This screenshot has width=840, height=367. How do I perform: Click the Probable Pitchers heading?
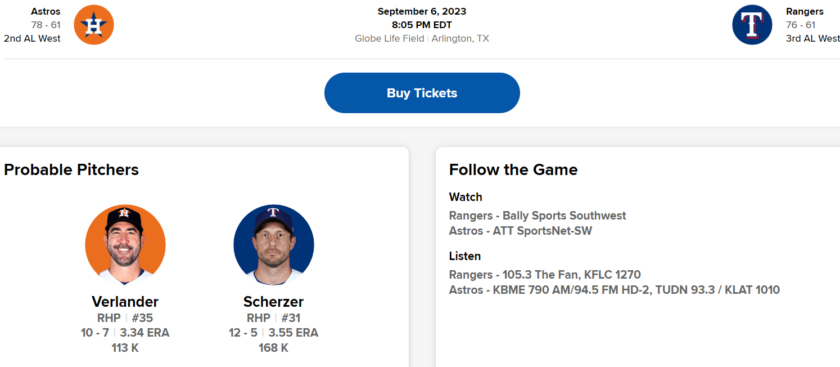tap(71, 170)
